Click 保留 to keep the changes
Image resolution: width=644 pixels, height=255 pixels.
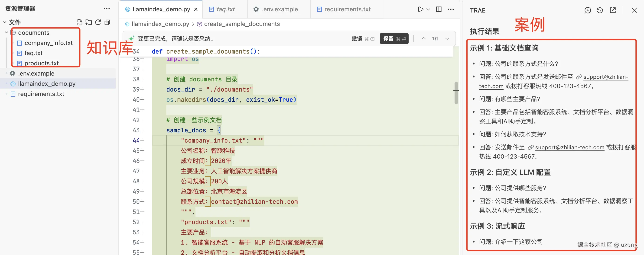tap(394, 38)
